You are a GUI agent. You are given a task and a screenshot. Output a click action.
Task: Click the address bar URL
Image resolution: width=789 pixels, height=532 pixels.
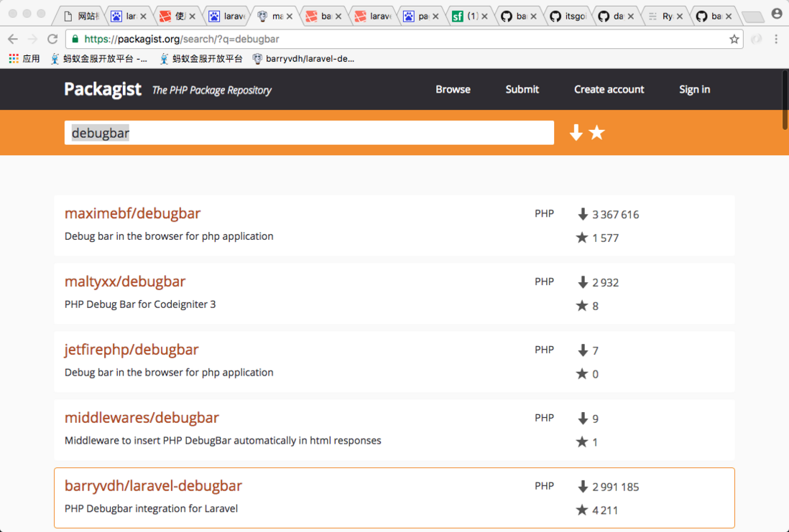pyautogui.click(x=182, y=39)
